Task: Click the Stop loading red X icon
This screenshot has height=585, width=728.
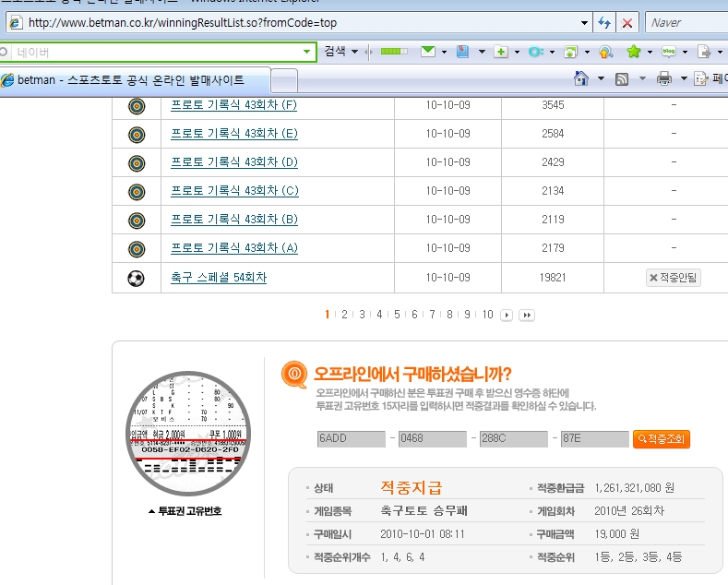Action: click(627, 22)
